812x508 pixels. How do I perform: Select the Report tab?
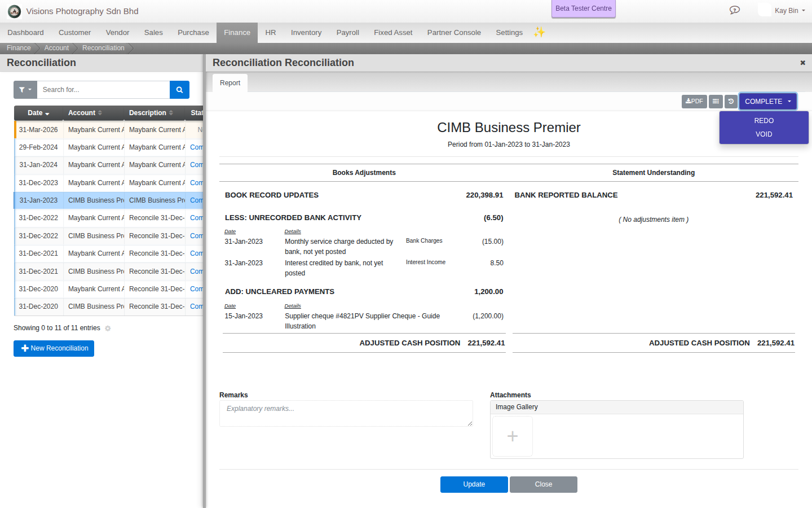click(230, 83)
